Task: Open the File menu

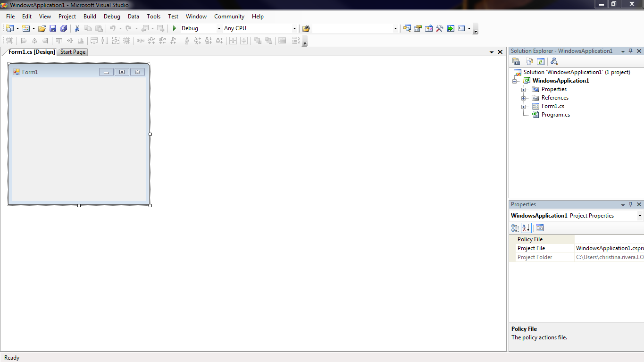Action: point(10,16)
